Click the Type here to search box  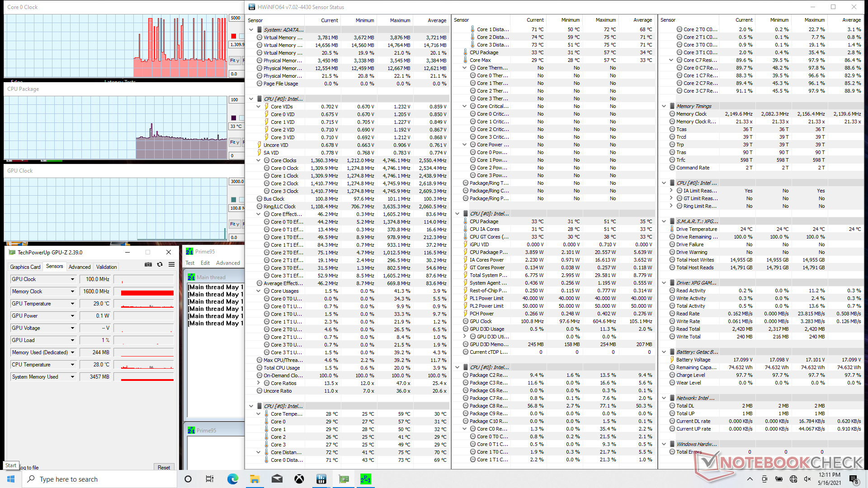coord(99,479)
